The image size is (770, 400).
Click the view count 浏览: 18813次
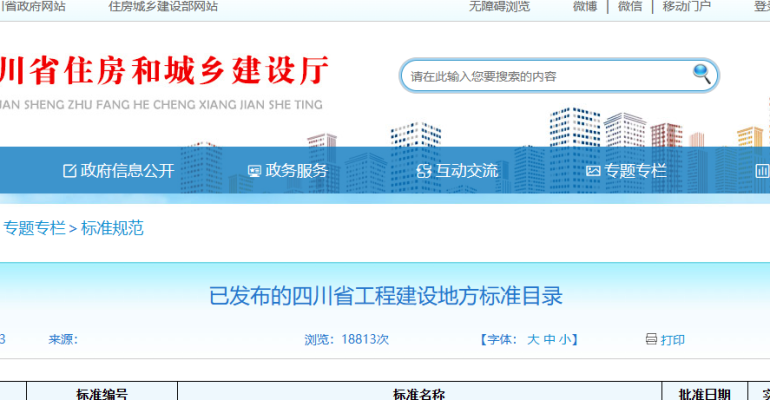(346, 339)
